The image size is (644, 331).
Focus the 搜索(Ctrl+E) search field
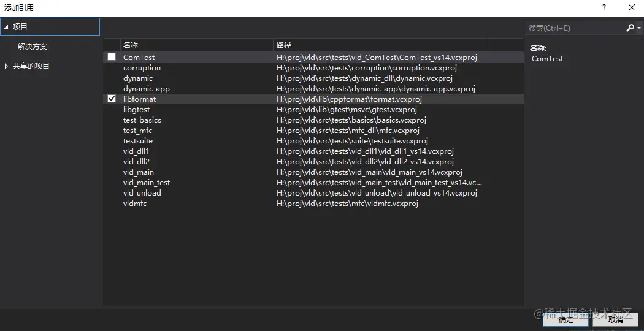575,28
